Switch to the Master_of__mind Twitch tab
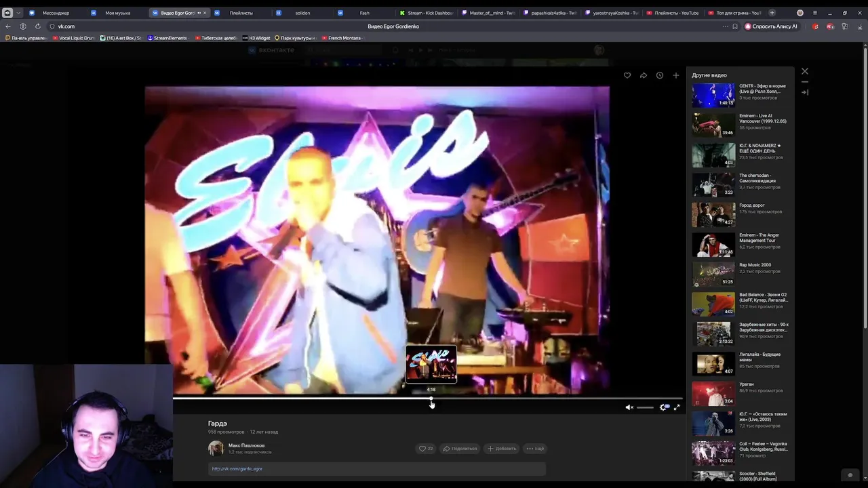 point(488,13)
